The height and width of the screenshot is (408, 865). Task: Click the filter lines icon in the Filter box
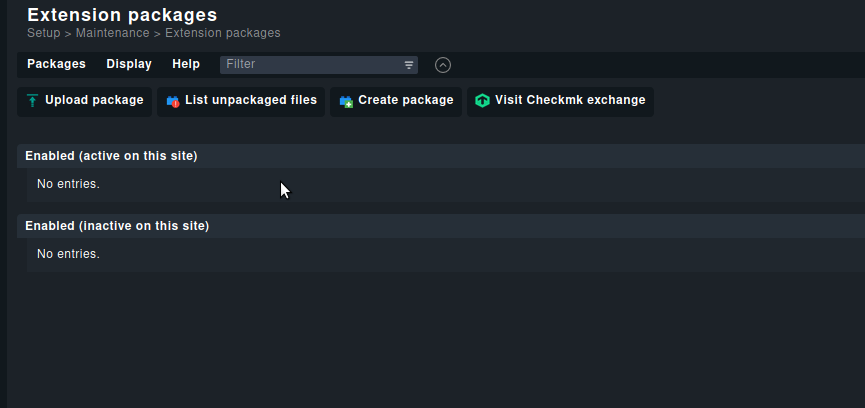coord(409,65)
